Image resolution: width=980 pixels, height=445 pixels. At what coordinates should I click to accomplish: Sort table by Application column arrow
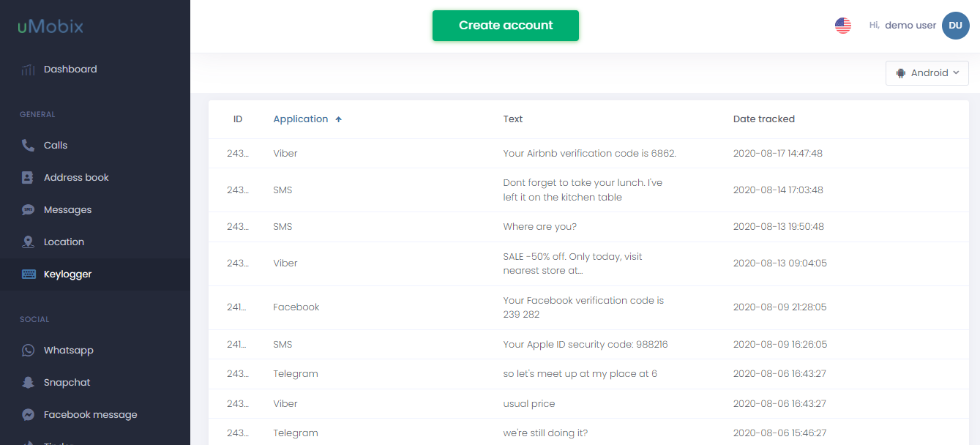tap(338, 119)
